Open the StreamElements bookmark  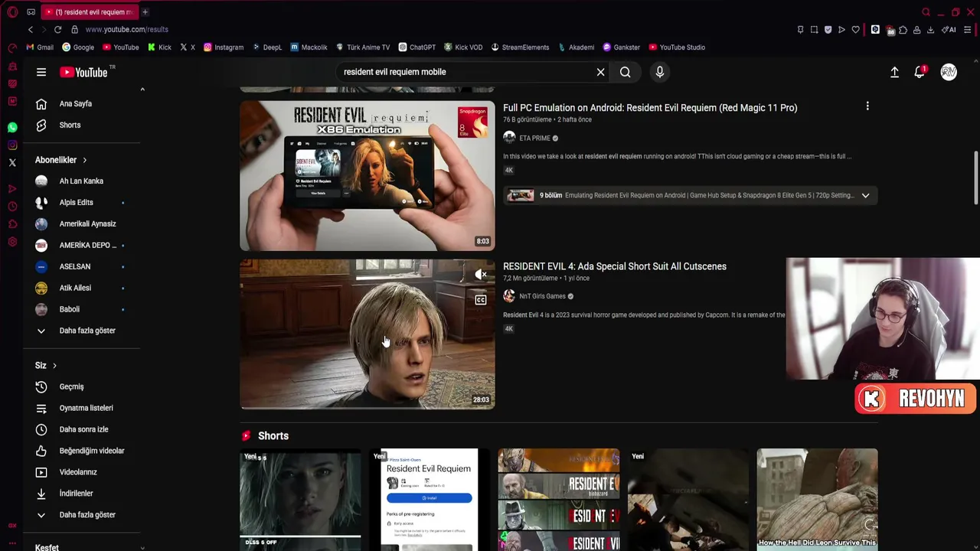pyautogui.click(x=520, y=47)
